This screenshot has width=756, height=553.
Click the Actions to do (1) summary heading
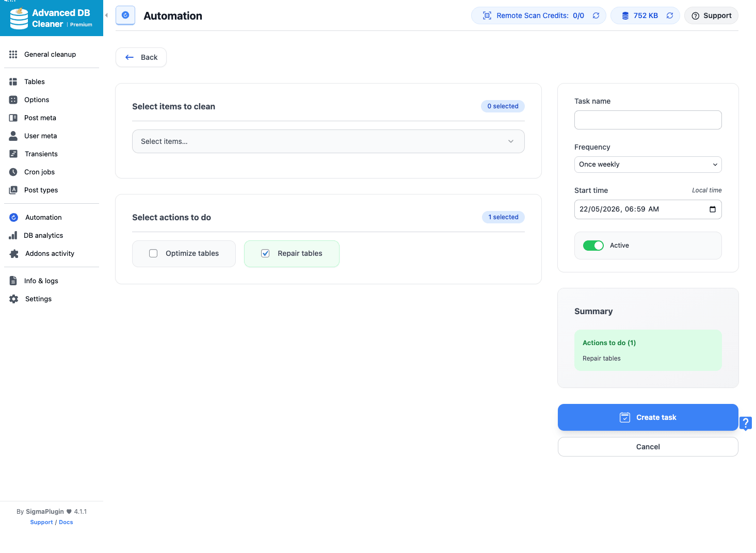tap(609, 343)
